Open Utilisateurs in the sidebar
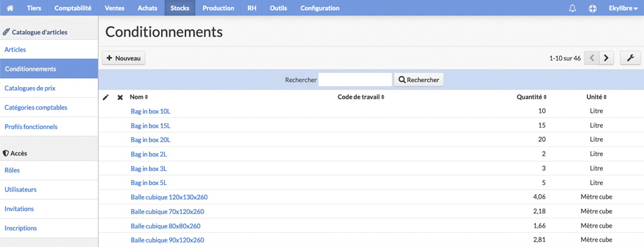Image resolution: width=644 pixels, height=247 pixels. pos(49,190)
